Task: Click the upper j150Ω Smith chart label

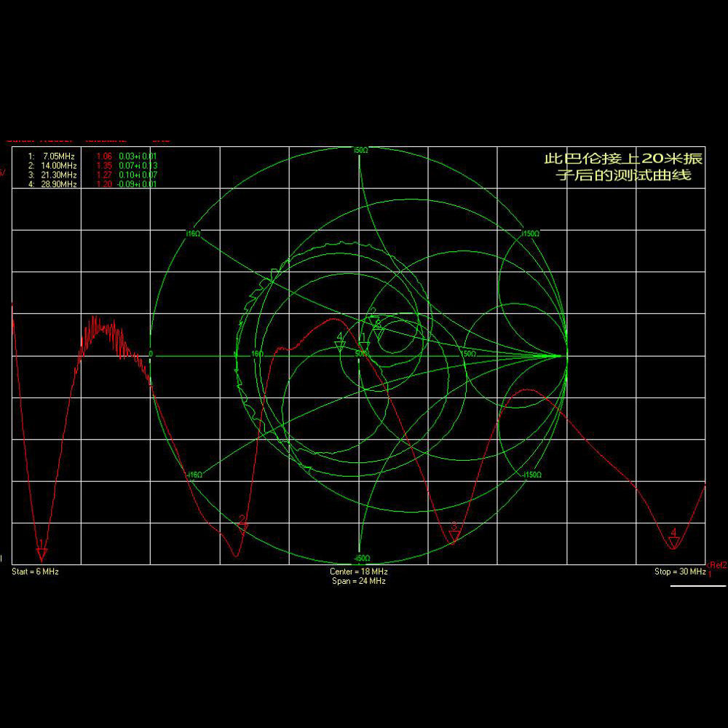Action: (x=530, y=234)
